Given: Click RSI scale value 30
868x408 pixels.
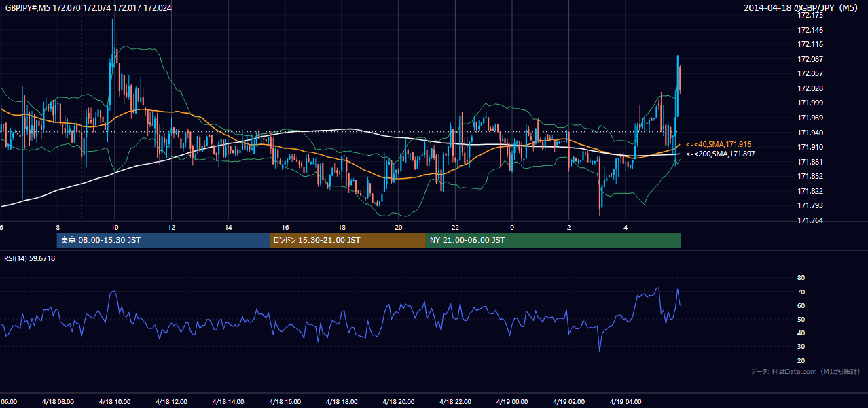Looking at the screenshot, I should (x=801, y=346).
